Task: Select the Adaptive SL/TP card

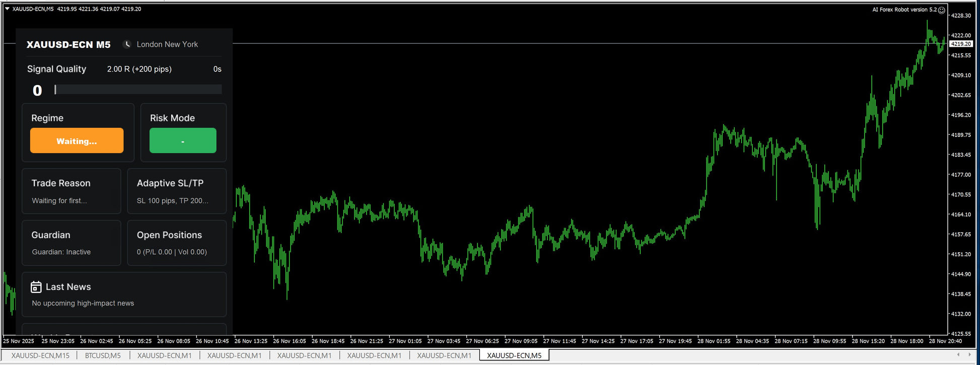Action: 177,191
